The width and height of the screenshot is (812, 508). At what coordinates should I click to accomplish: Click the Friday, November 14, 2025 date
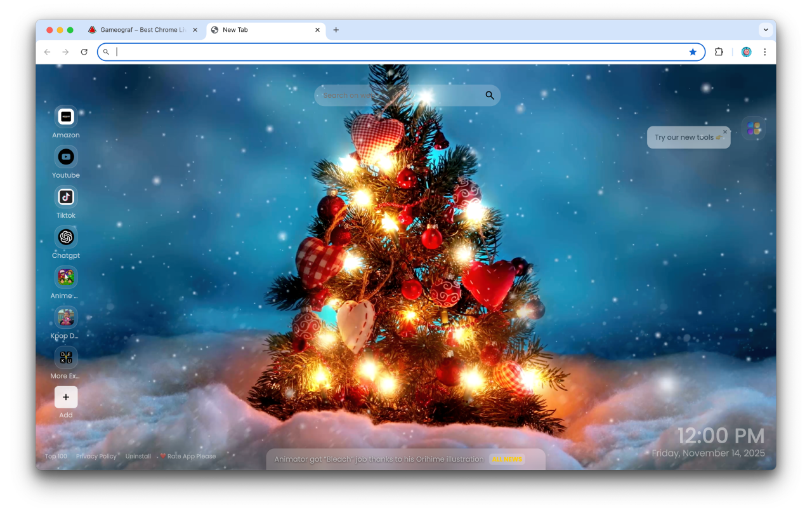click(709, 453)
